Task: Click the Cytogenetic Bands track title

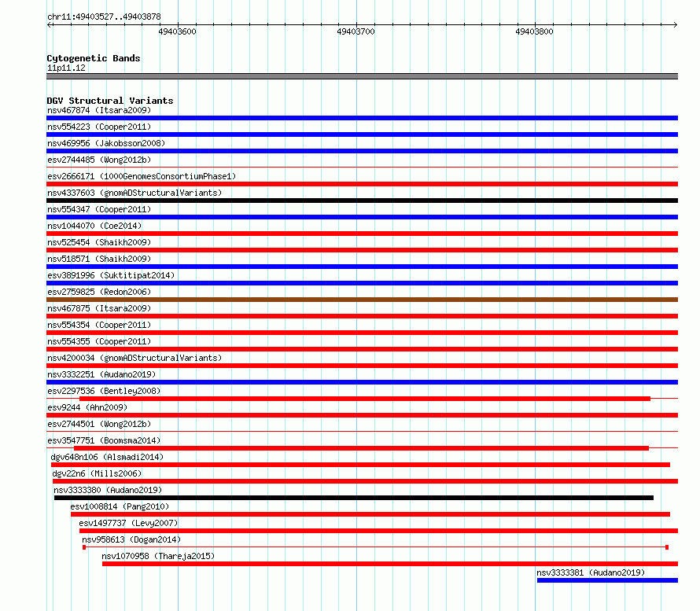Action: 94,58
